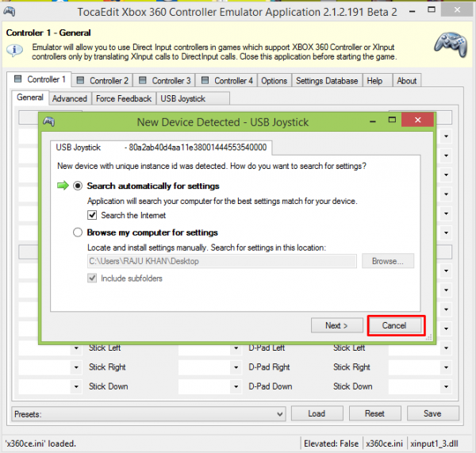Click the large gamepad image in the header
This screenshot has width=476, height=453.
[451, 44]
